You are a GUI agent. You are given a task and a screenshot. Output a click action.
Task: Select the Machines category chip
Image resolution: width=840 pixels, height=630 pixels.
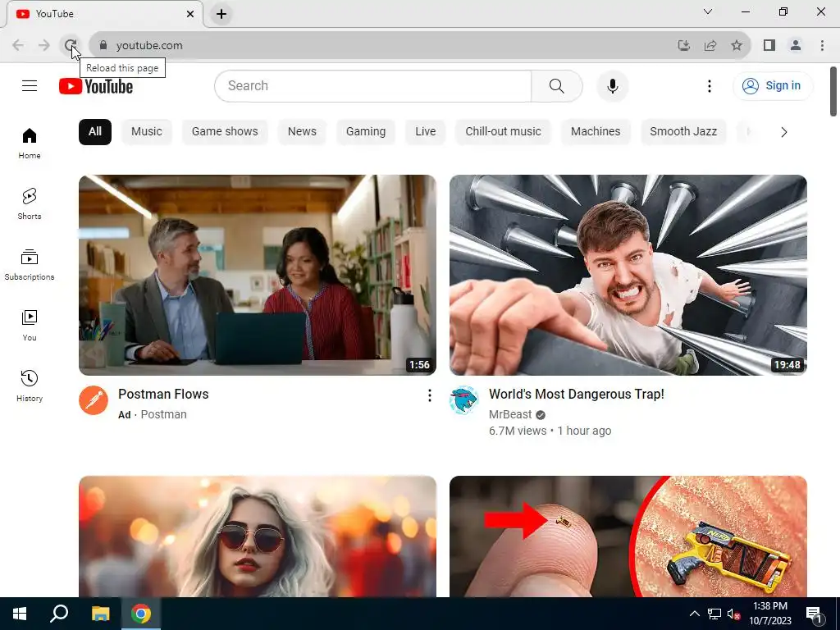click(x=596, y=132)
